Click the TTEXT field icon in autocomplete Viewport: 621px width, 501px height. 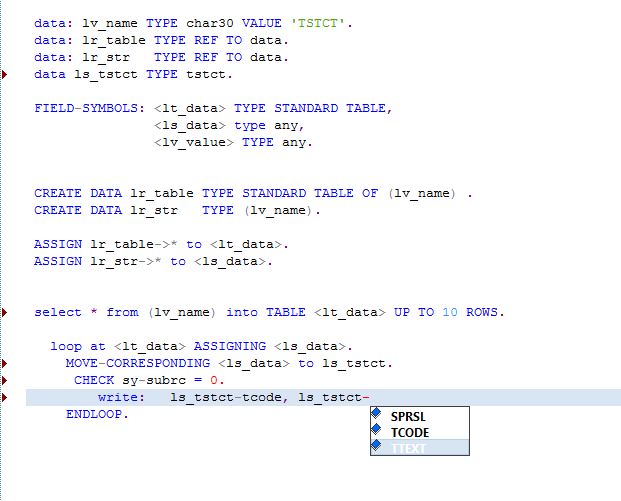tap(377, 448)
